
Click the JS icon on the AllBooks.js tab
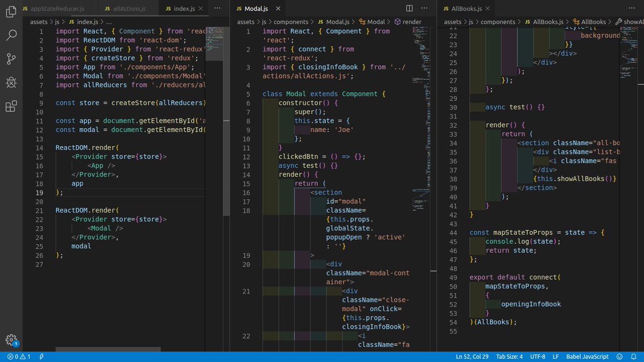pos(445,9)
